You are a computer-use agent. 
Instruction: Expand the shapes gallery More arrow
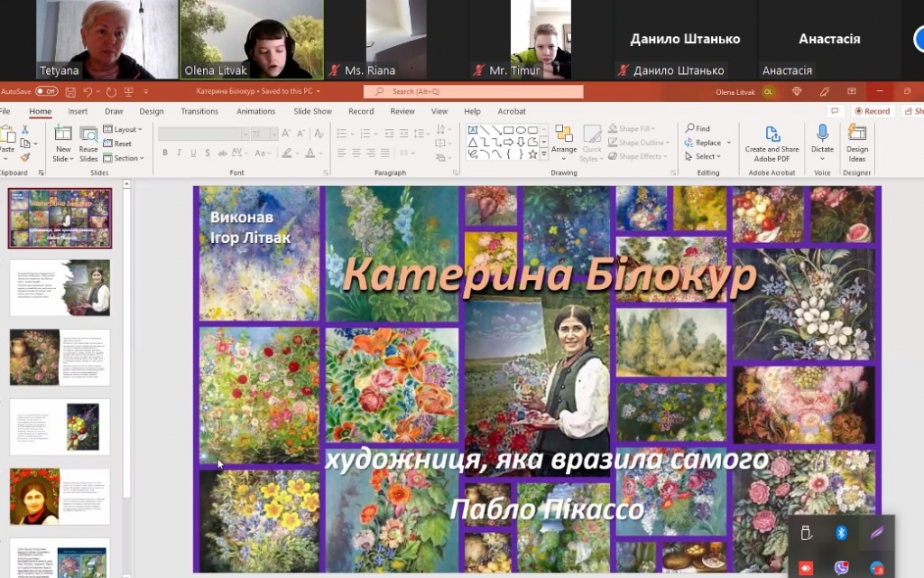tap(544, 154)
